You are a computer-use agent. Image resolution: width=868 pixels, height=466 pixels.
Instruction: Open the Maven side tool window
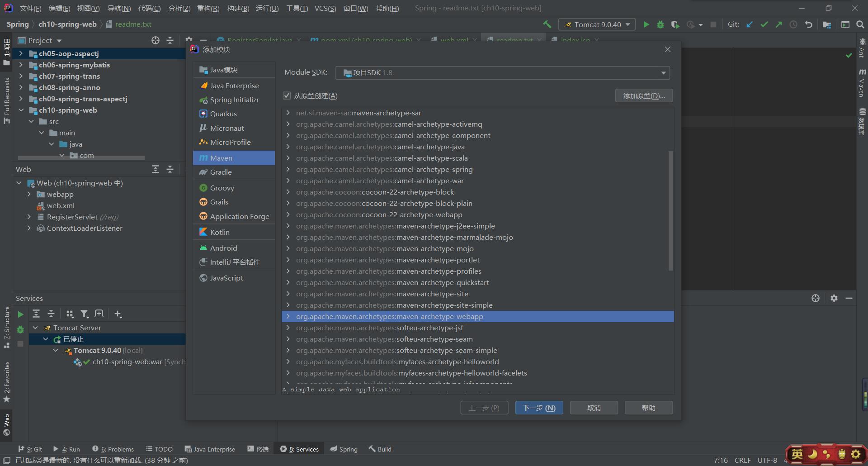862,83
